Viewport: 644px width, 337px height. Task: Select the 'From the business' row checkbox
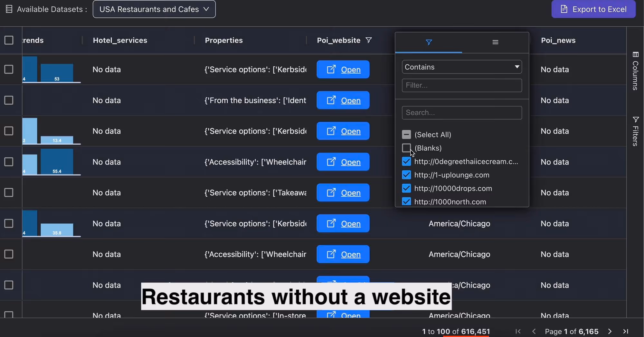pyautogui.click(x=9, y=100)
